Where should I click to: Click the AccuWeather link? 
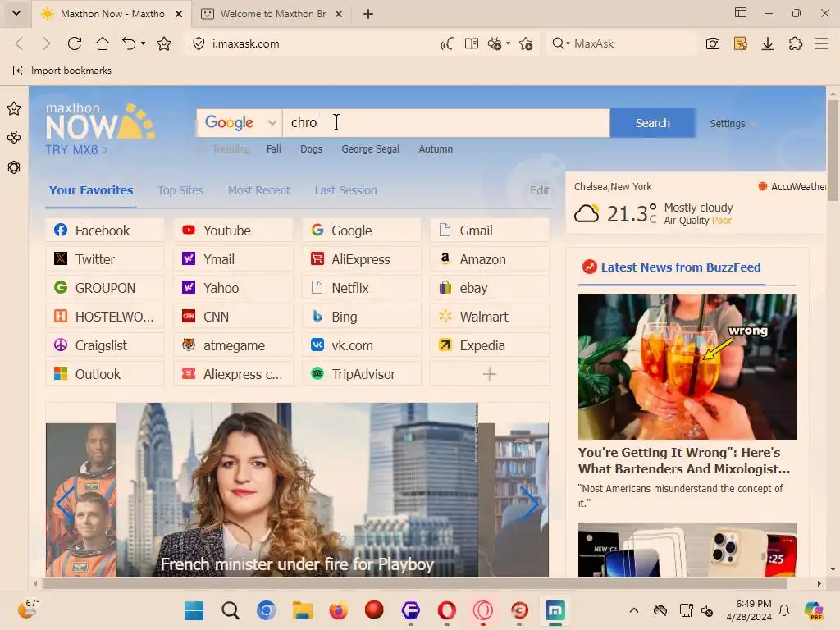pyautogui.click(x=792, y=186)
